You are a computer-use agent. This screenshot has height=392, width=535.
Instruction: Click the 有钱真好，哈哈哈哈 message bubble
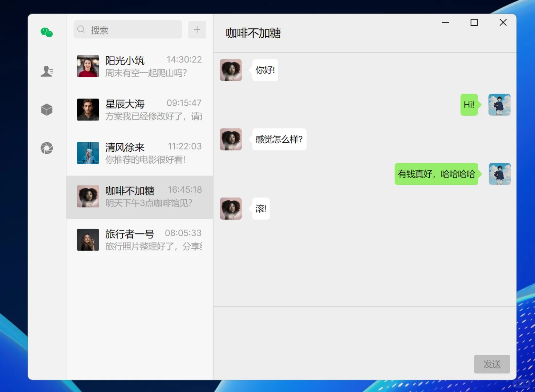tap(436, 174)
